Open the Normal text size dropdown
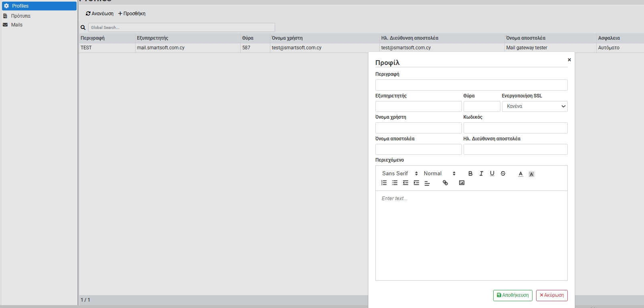 [439, 174]
